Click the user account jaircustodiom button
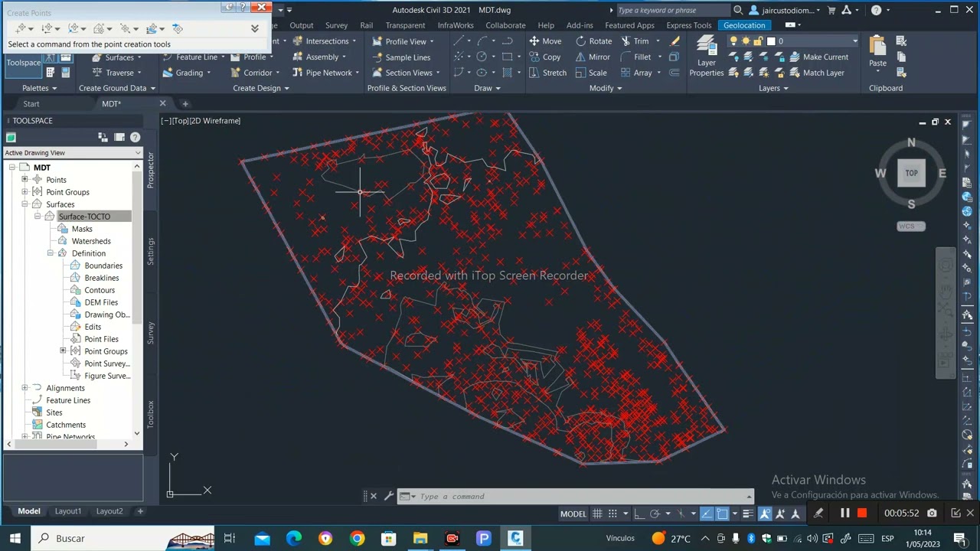 [x=786, y=10]
